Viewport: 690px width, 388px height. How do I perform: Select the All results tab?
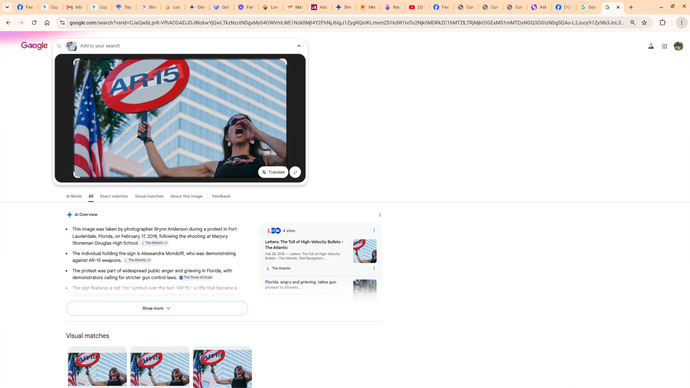[91, 196]
